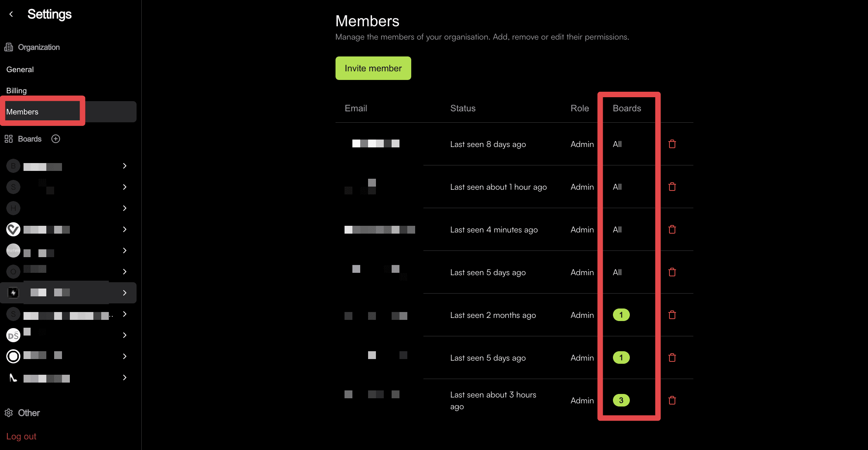The width and height of the screenshot is (868, 450).
Task: Click the Organization section icon
Action: [9, 47]
